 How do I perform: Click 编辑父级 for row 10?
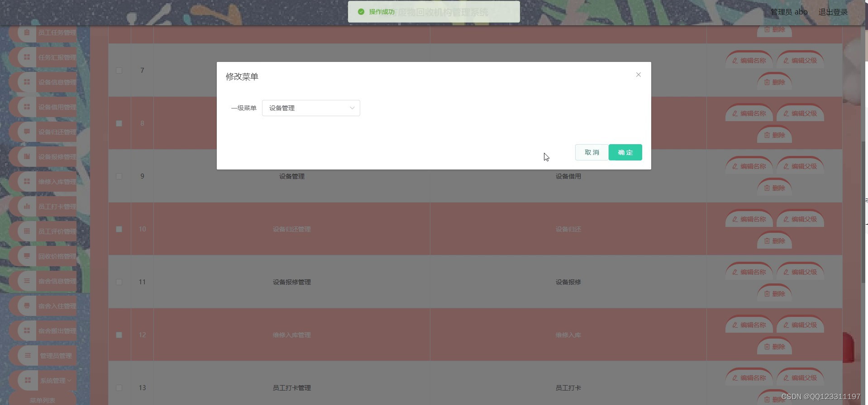click(800, 219)
